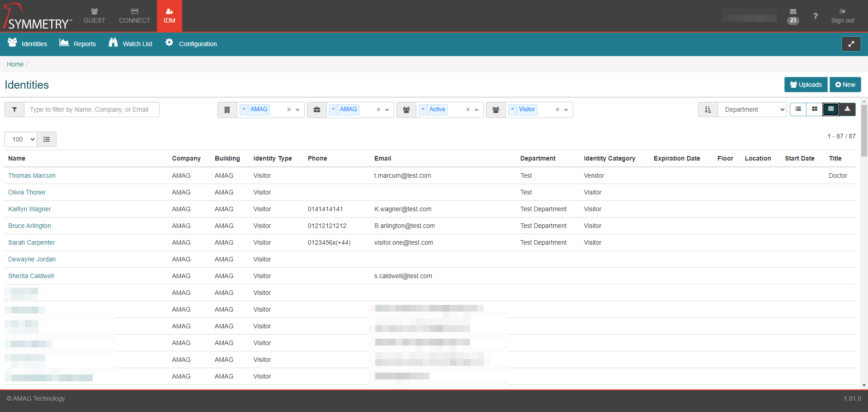The image size is (868, 412).
Task: Click the identity type filter icon
Action: pyautogui.click(x=496, y=110)
